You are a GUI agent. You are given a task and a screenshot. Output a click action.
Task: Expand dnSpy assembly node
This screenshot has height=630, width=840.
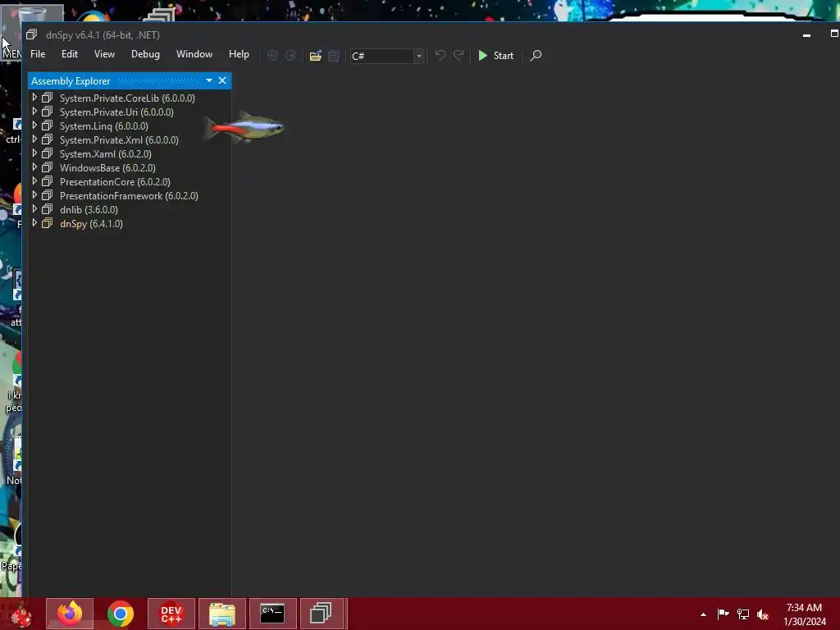tap(34, 223)
